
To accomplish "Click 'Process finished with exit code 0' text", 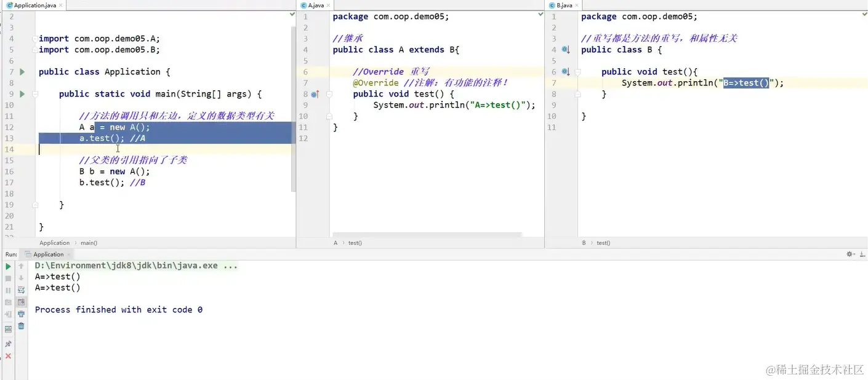I will click(x=119, y=310).
